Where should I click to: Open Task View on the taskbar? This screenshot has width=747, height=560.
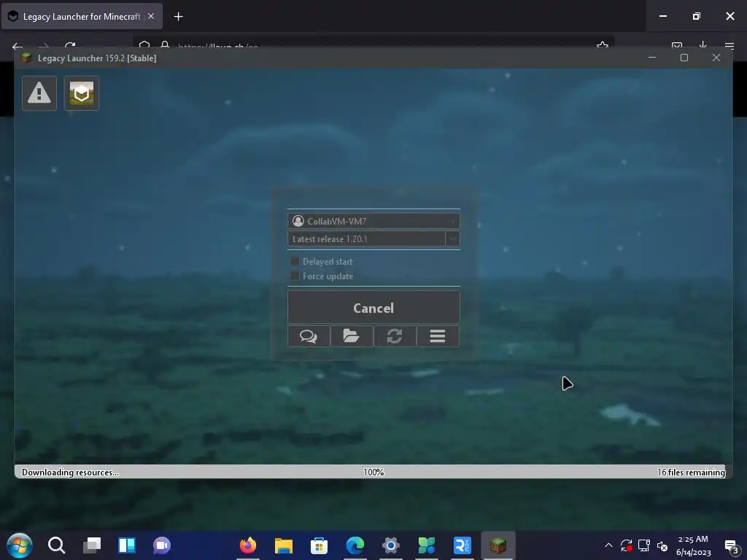(92, 545)
